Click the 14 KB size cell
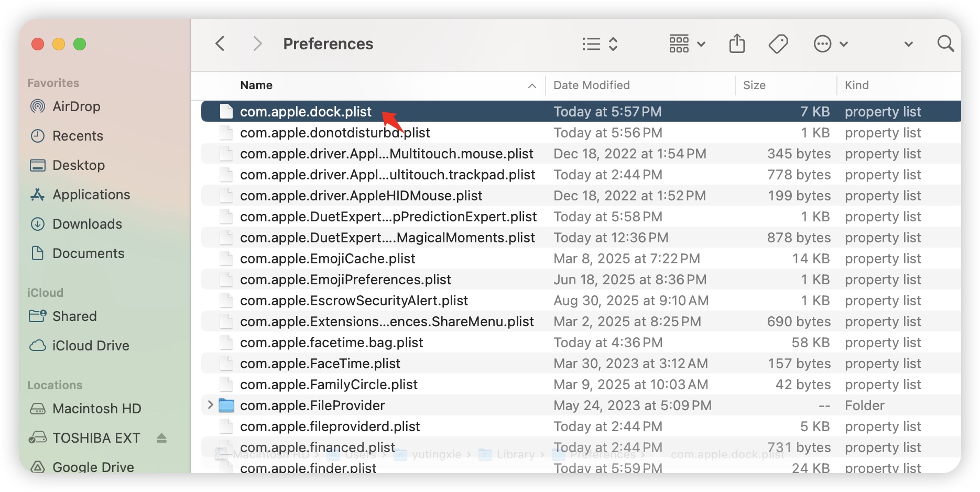 811,259
